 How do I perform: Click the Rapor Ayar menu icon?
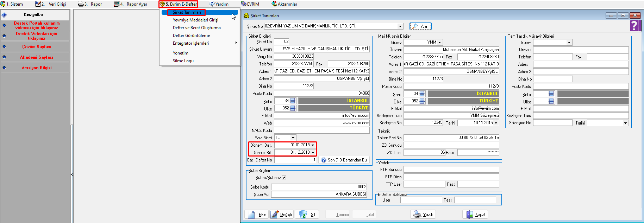click(117, 4)
